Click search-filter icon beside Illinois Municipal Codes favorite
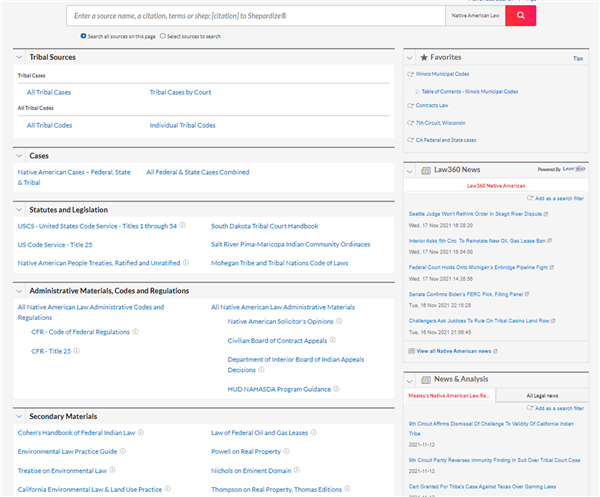Viewport: 600px width, 497px height. pos(411,74)
